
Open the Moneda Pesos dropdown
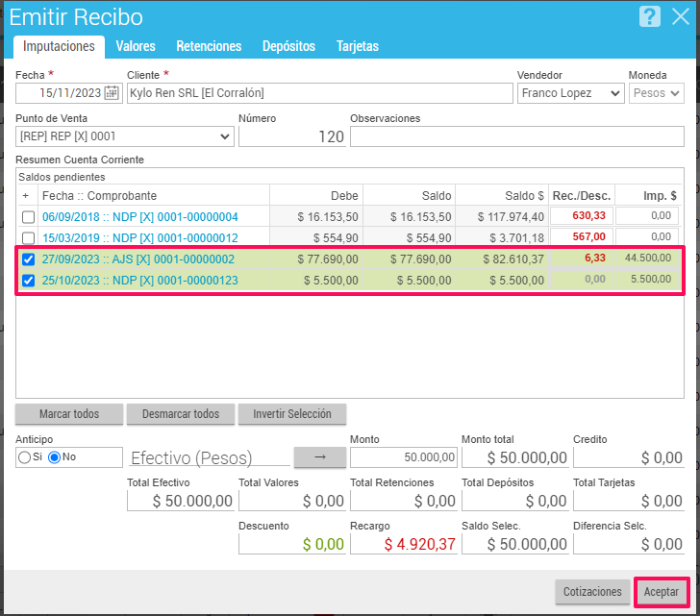click(x=656, y=93)
